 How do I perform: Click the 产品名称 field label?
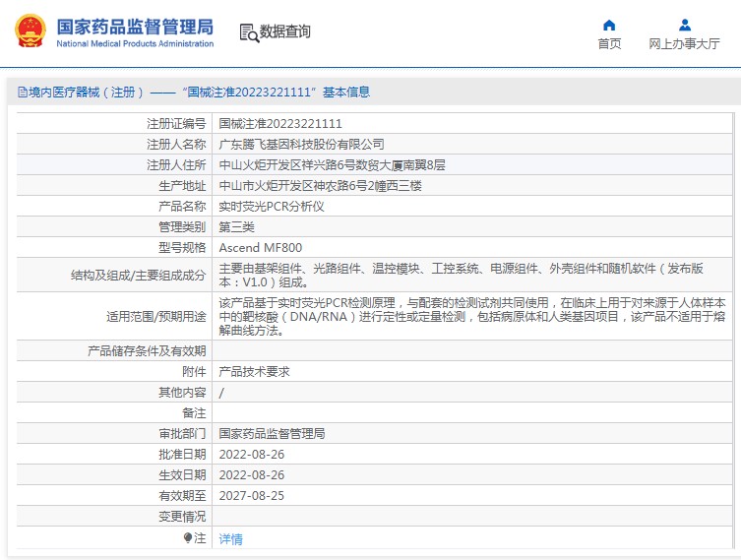pos(182,207)
